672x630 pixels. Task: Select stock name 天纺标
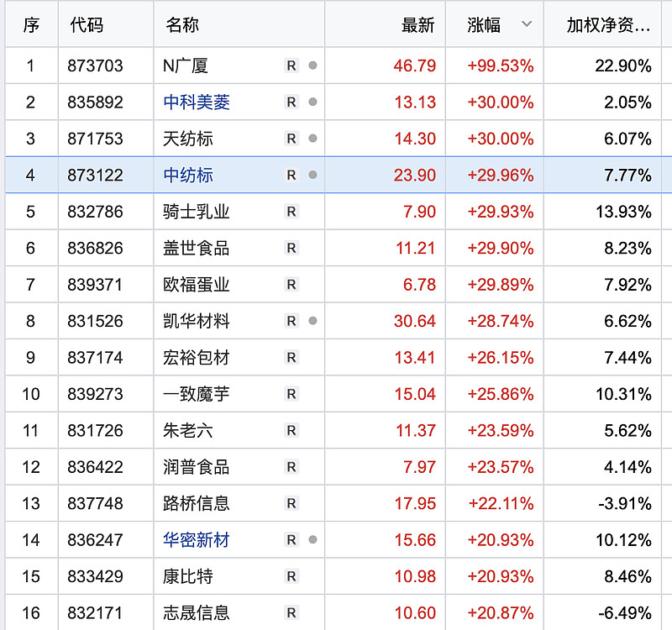click(x=188, y=139)
